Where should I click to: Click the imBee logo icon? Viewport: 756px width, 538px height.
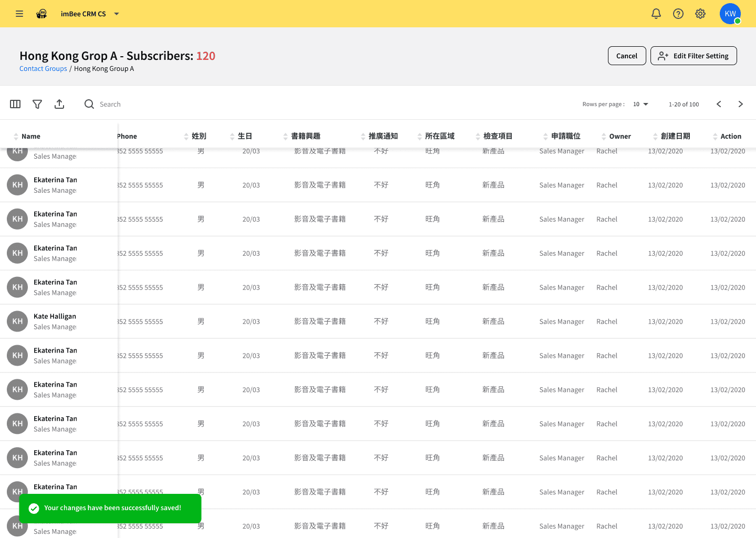pos(41,14)
